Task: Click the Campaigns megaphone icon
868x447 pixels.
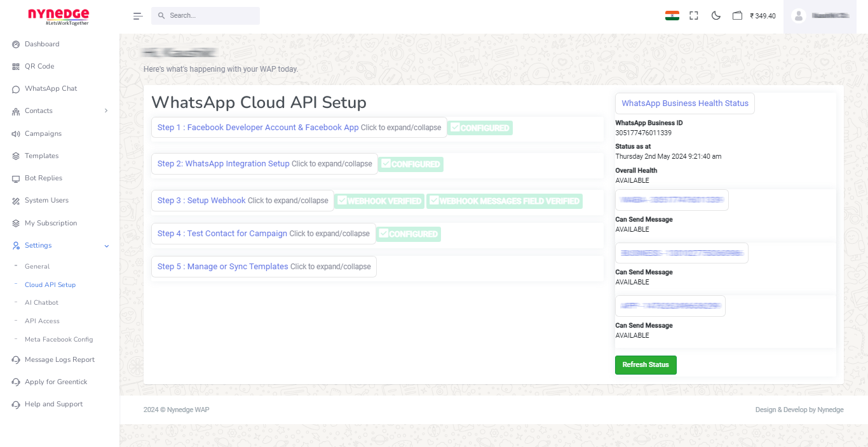Action: pos(16,134)
